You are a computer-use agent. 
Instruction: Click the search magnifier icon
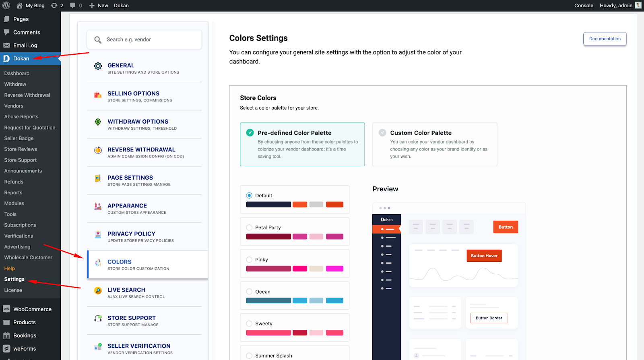click(x=98, y=40)
